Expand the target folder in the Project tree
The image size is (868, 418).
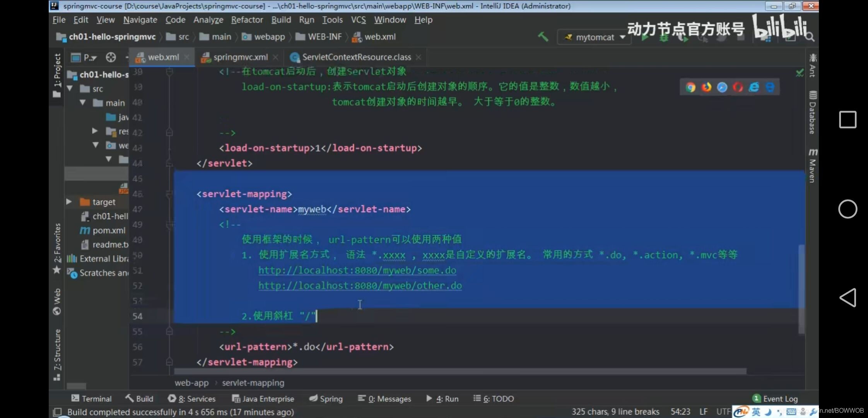69,202
